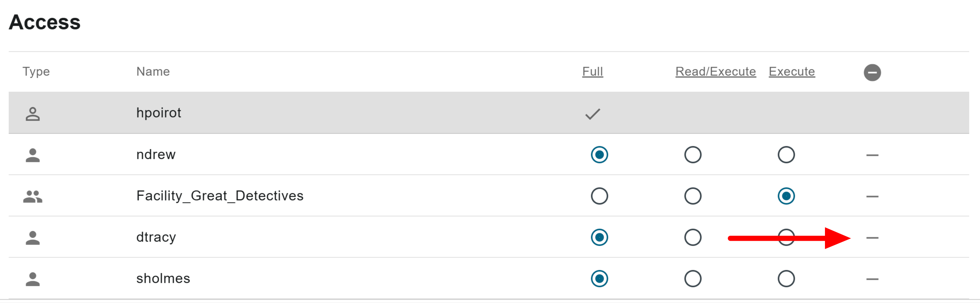Screen dimensions: 980x303
Task: Remove dtracy's access via the minus icon
Action: 872,238
